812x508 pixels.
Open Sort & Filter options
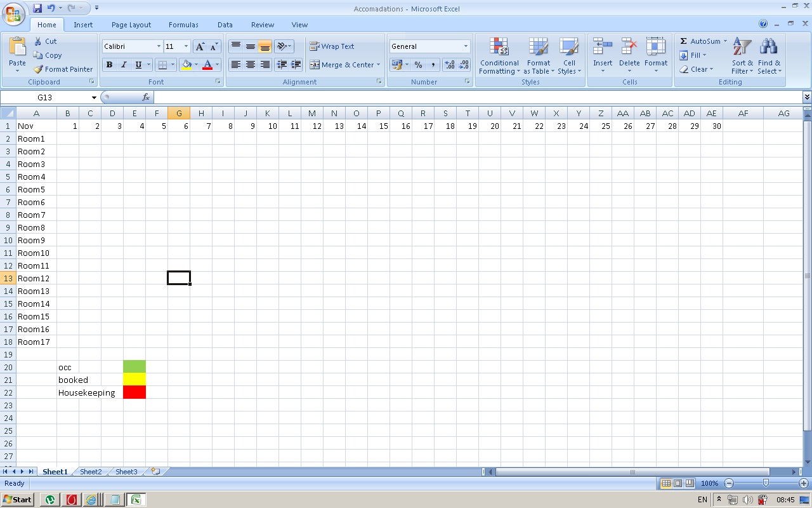click(742, 56)
